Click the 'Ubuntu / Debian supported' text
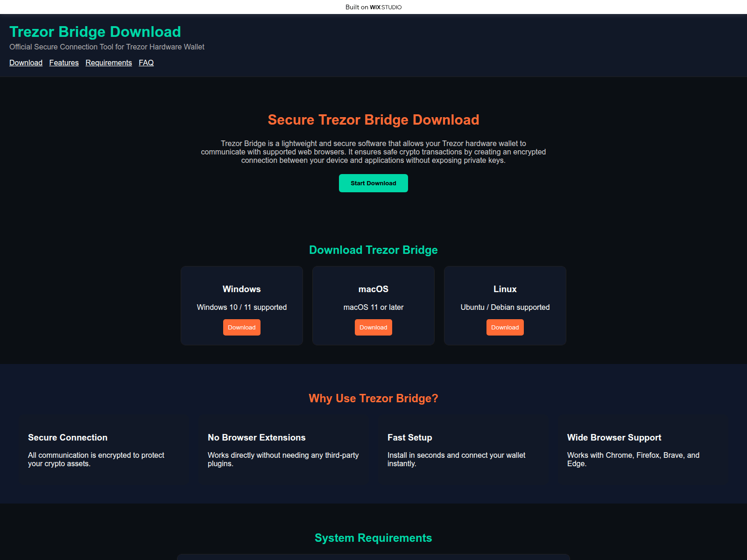 (505, 307)
